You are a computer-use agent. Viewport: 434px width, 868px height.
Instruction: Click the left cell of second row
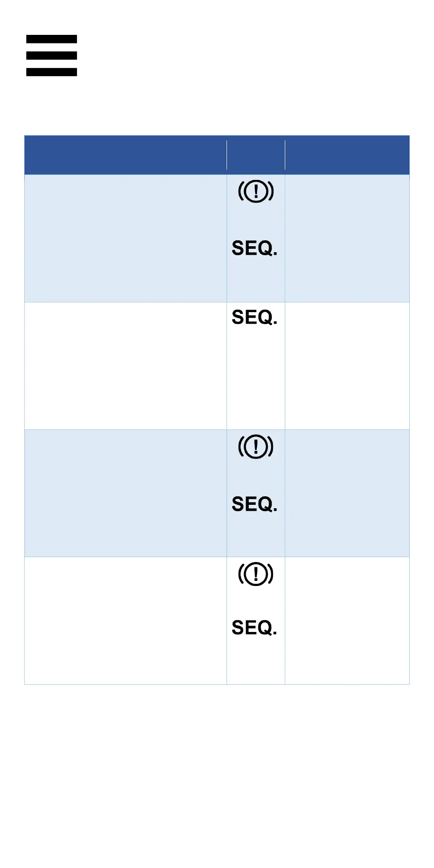(125, 366)
